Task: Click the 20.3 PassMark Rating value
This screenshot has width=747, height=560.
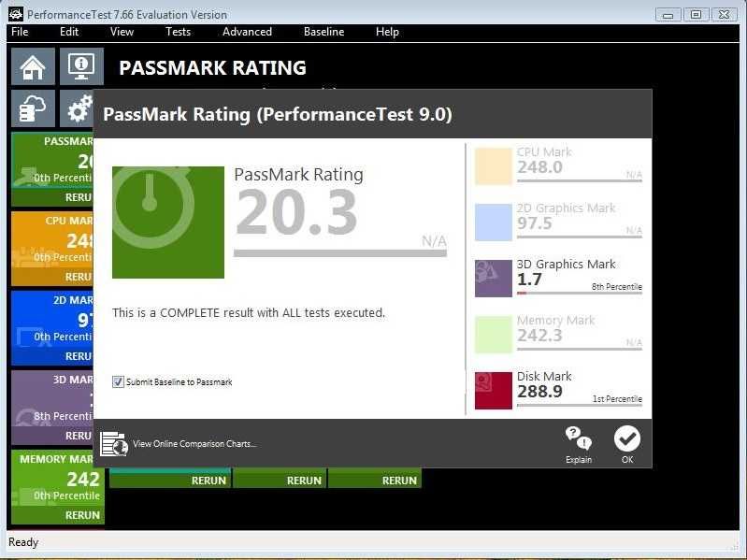Action: pos(296,212)
